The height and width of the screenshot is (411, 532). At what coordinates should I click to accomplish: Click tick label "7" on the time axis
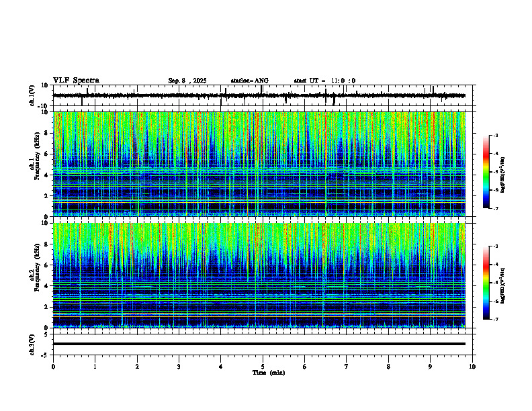[x=347, y=367]
